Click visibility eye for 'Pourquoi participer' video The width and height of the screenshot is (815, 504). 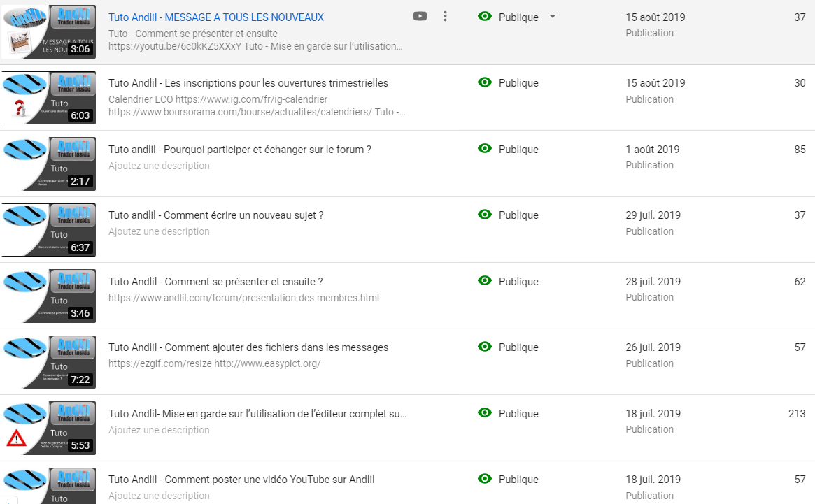pyautogui.click(x=485, y=149)
